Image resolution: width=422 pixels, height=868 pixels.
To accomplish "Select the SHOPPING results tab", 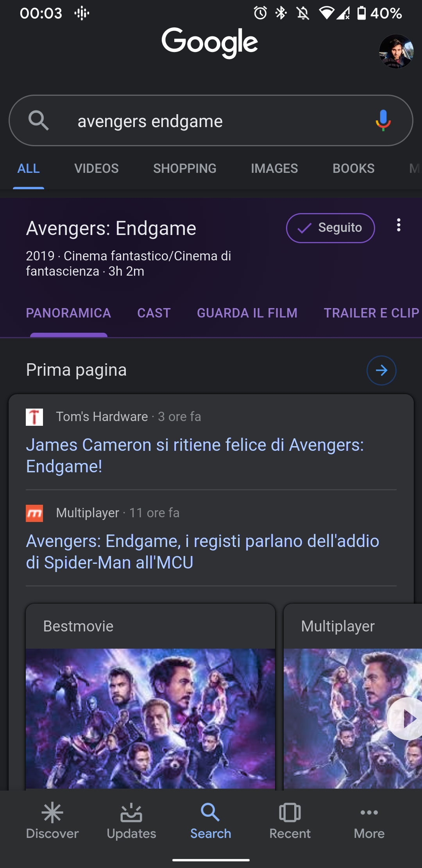I will 184,169.
